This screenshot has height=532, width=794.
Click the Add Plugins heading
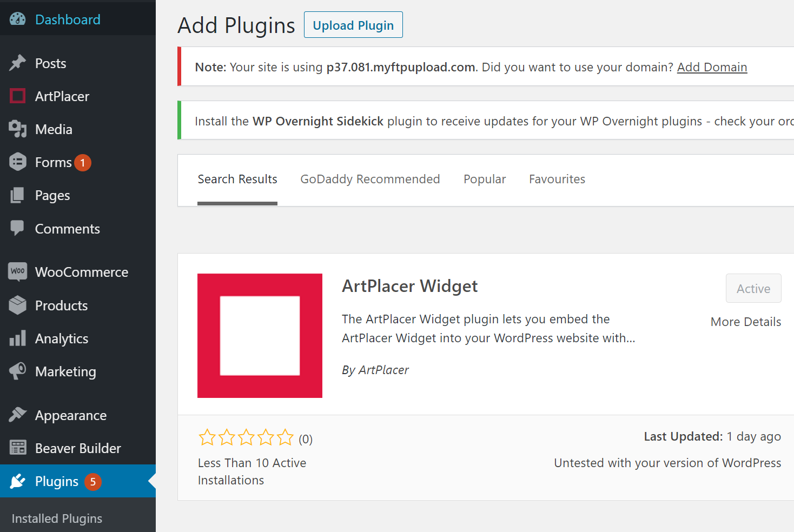pos(236,25)
